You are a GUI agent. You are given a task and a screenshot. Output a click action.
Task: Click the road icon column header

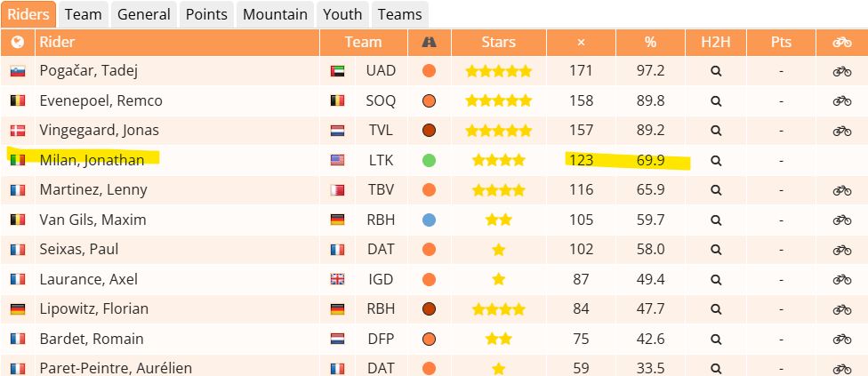coord(429,42)
